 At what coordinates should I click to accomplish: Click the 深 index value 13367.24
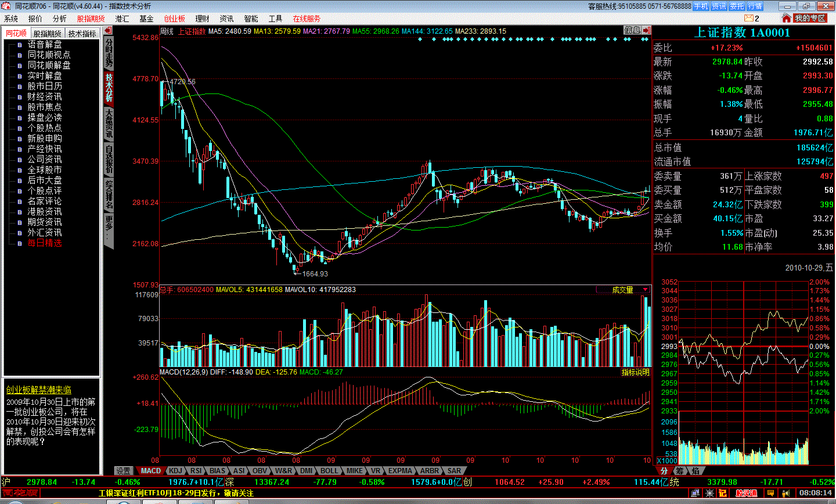point(272,482)
